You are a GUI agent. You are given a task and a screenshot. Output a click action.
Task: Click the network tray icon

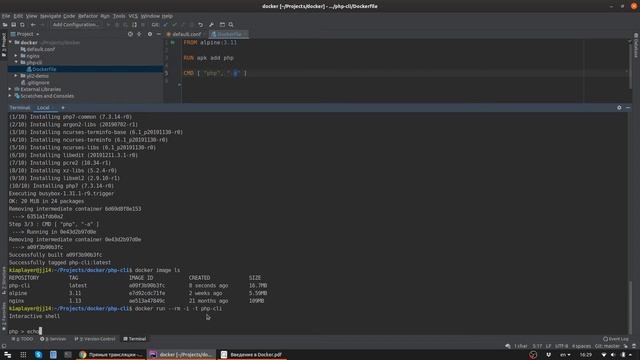(604, 355)
